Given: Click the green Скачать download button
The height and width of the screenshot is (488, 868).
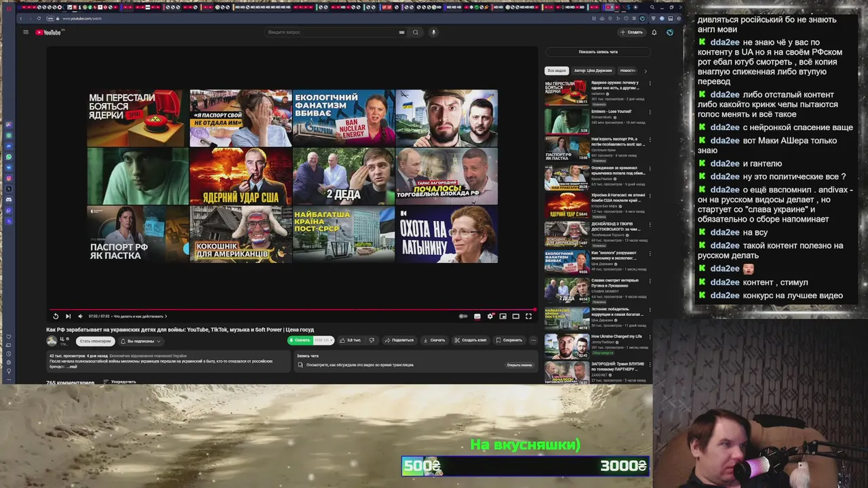Looking at the screenshot, I should tap(300, 340).
